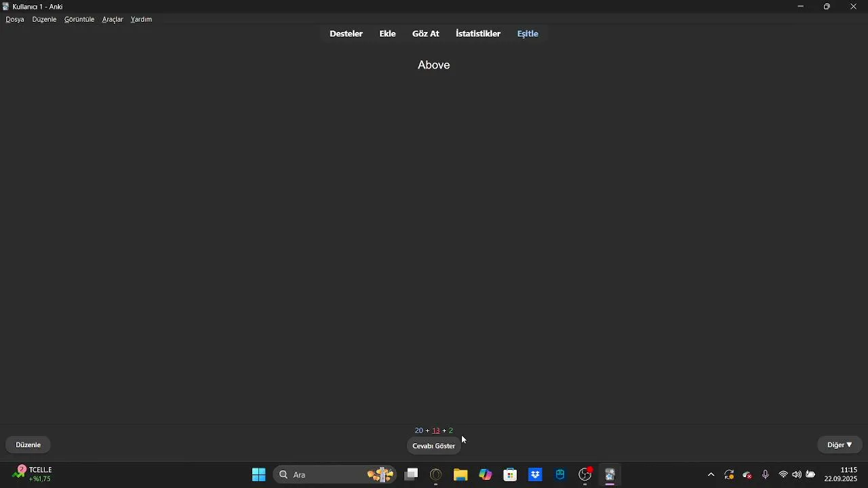Click the taskbar Ara search box
Screen dimensions: 868x488
click(x=336, y=475)
